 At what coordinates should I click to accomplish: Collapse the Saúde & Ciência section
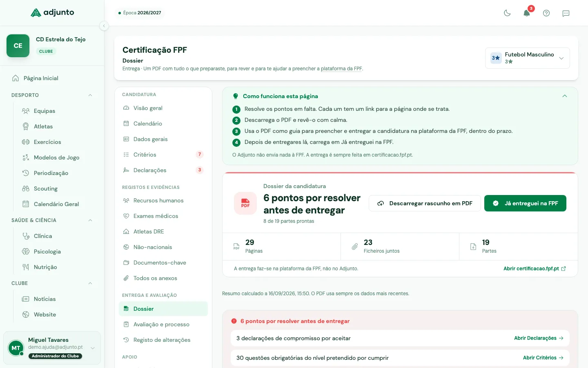[x=90, y=220]
